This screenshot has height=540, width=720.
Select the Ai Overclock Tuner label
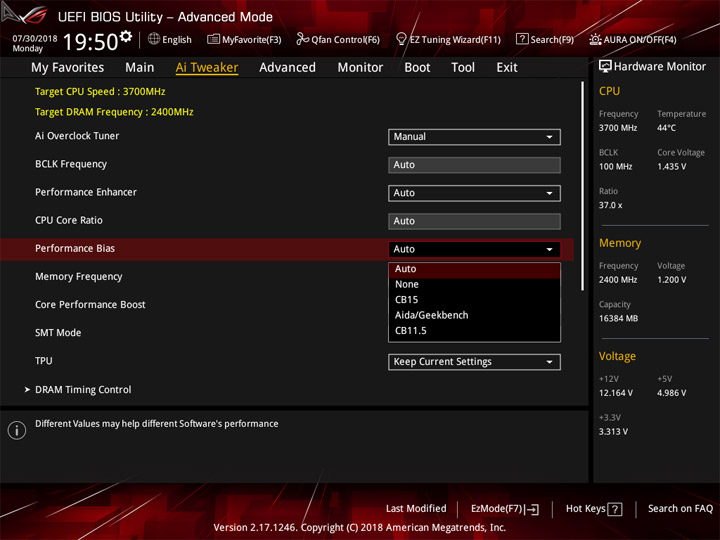77,136
